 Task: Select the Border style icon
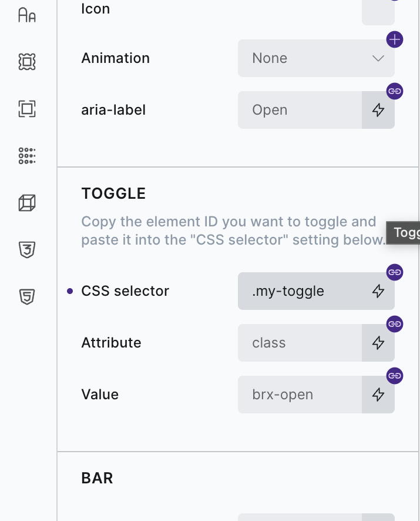tap(27, 62)
